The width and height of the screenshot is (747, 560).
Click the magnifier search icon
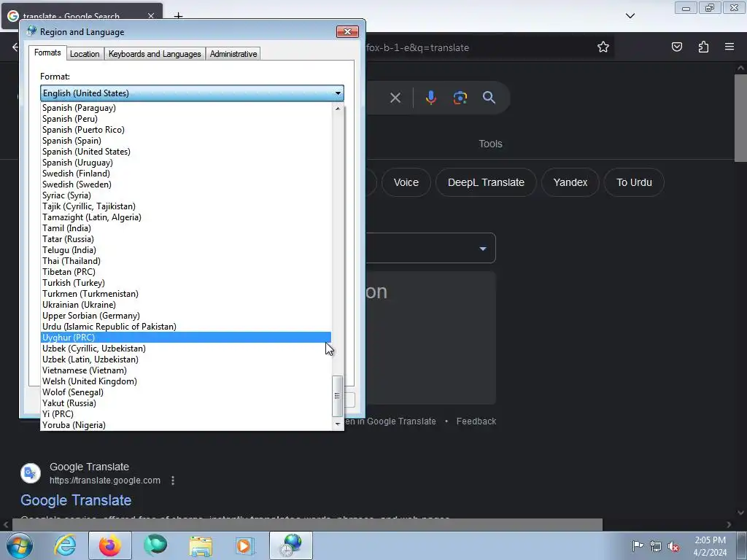489,98
